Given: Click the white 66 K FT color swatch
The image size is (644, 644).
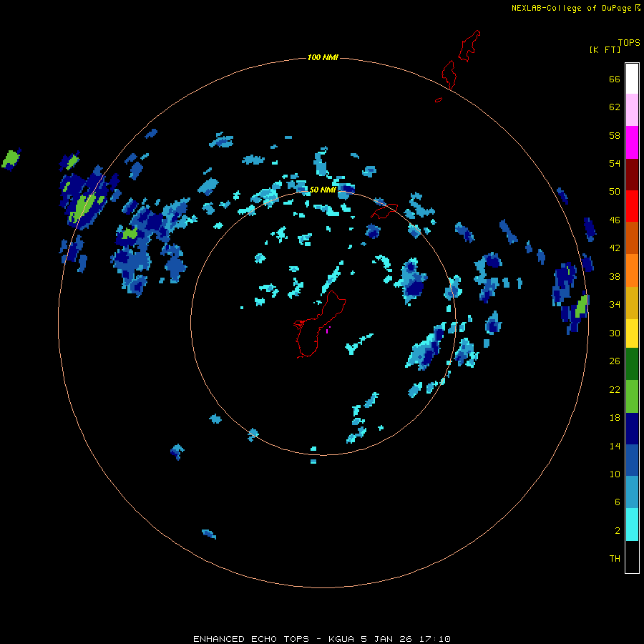Looking at the screenshot, I should (632, 79).
